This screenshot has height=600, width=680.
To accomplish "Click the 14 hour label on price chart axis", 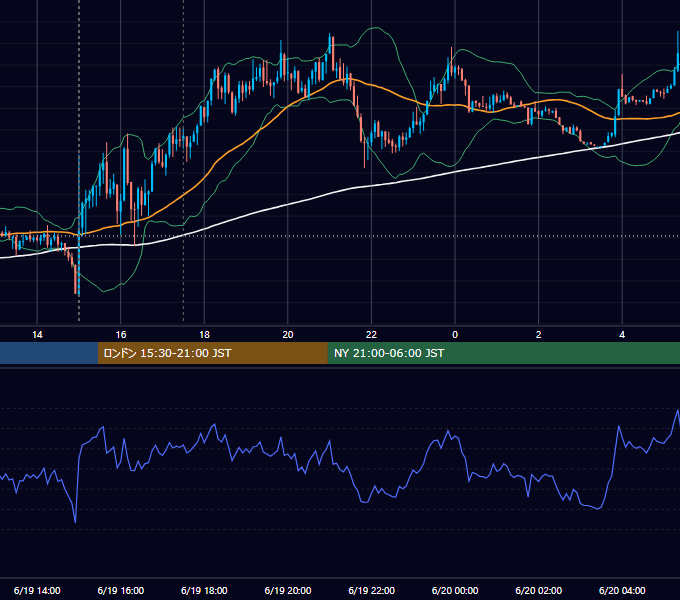I will tap(37, 335).
